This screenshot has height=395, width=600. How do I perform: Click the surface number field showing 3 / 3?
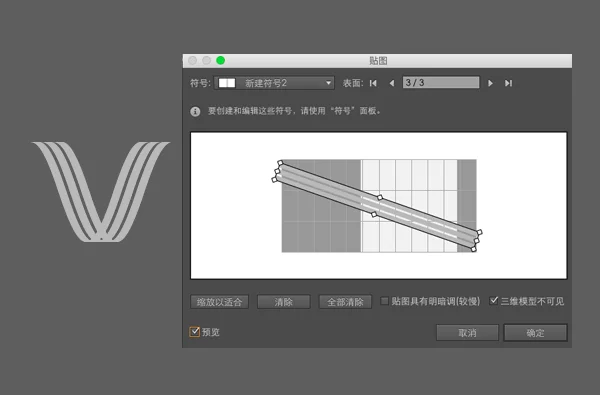coord(441,82)
